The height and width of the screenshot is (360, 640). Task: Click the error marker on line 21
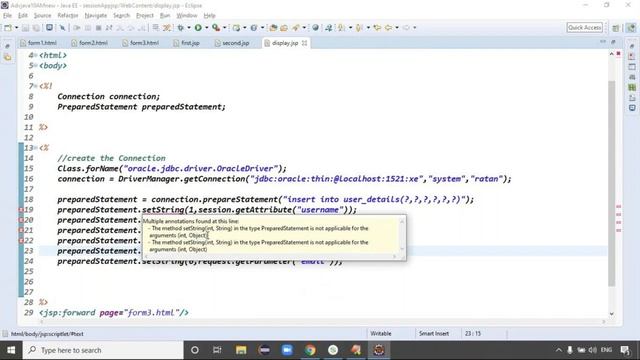click(21, 230)
